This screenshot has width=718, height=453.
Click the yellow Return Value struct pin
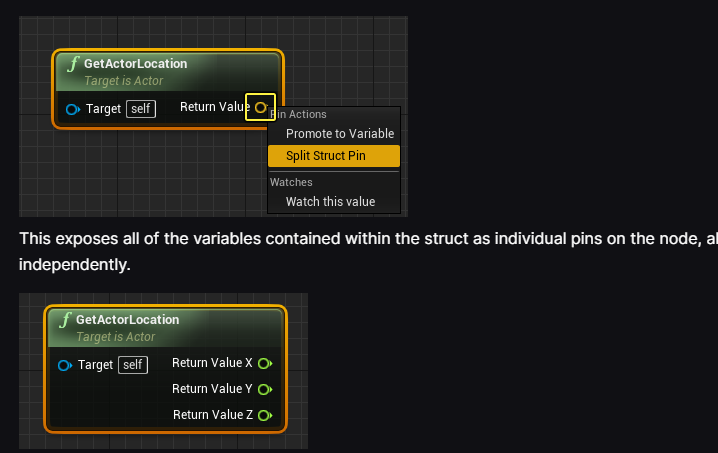260,107
